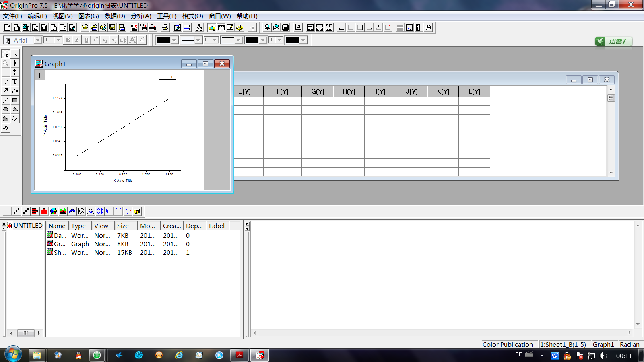644x362 pixels.
Task: Select the Arrow drawing tool
Action: 6,91
